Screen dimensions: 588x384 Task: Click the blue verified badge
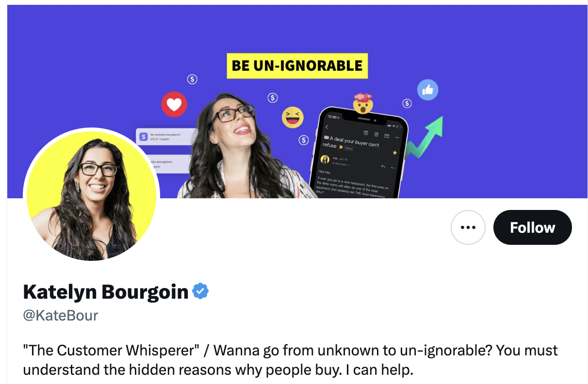click(x=200, y=291)
